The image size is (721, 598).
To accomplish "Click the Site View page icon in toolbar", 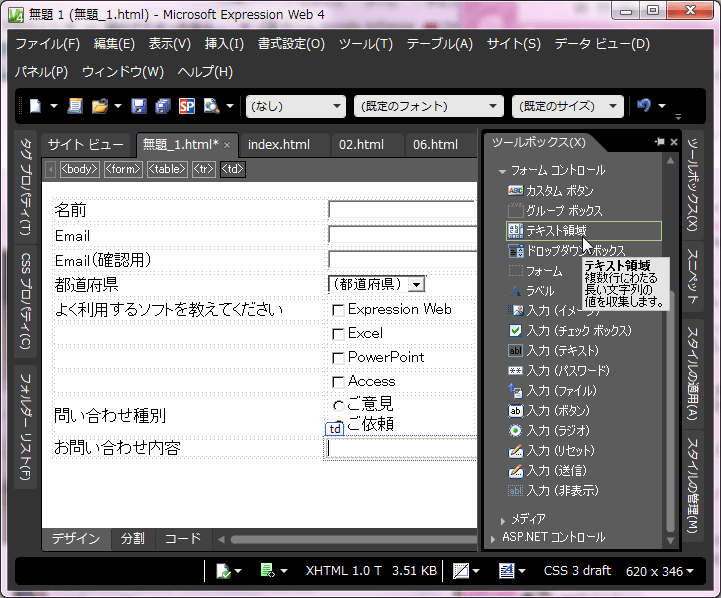I will click(x=74, y=106).
